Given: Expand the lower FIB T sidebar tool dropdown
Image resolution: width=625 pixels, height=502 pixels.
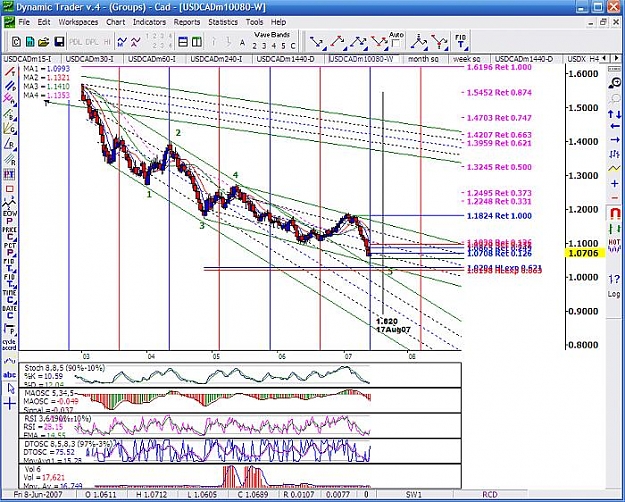Looking at the screenshot, I should 14,286.
